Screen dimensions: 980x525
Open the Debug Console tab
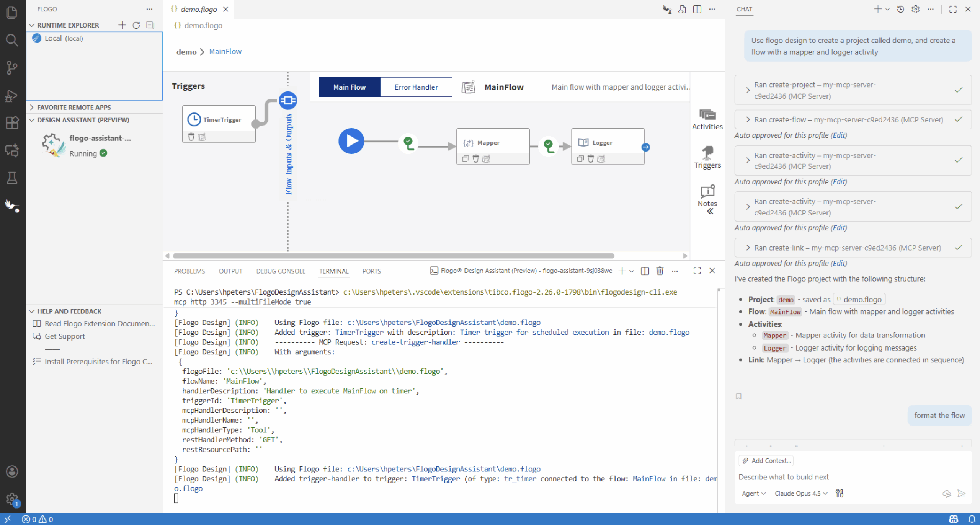point(280,271)
